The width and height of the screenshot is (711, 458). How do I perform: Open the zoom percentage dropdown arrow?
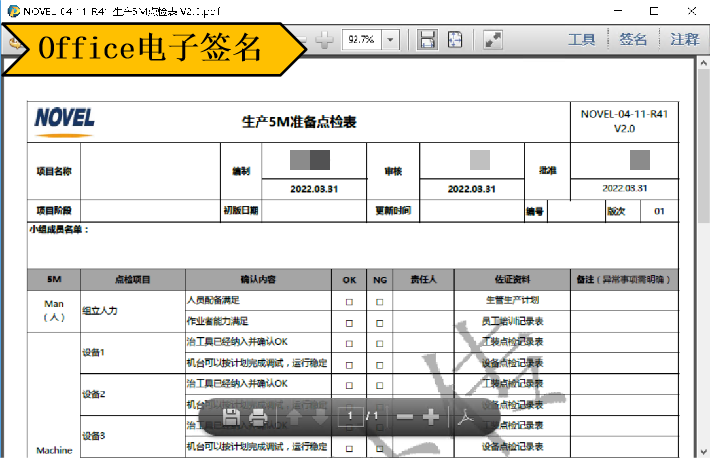pos(390,40)
